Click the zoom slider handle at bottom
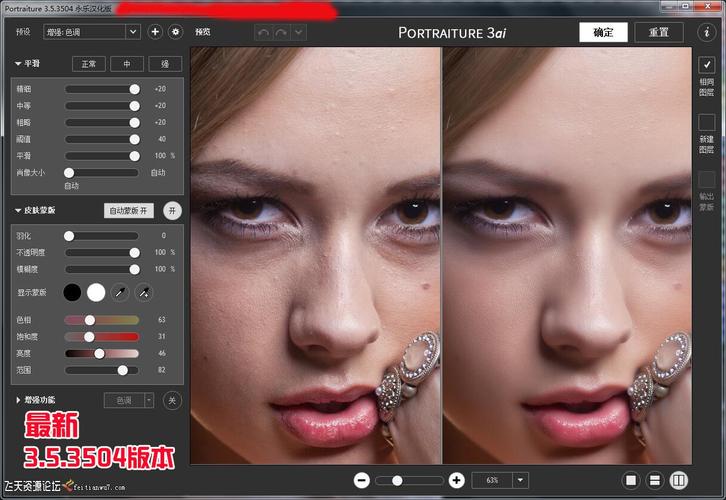726x500 pixels. point(397,481)
